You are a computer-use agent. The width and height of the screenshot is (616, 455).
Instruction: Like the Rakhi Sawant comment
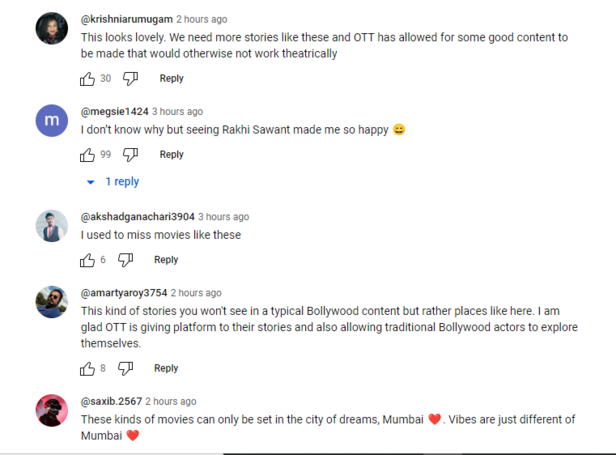point(87,155)
